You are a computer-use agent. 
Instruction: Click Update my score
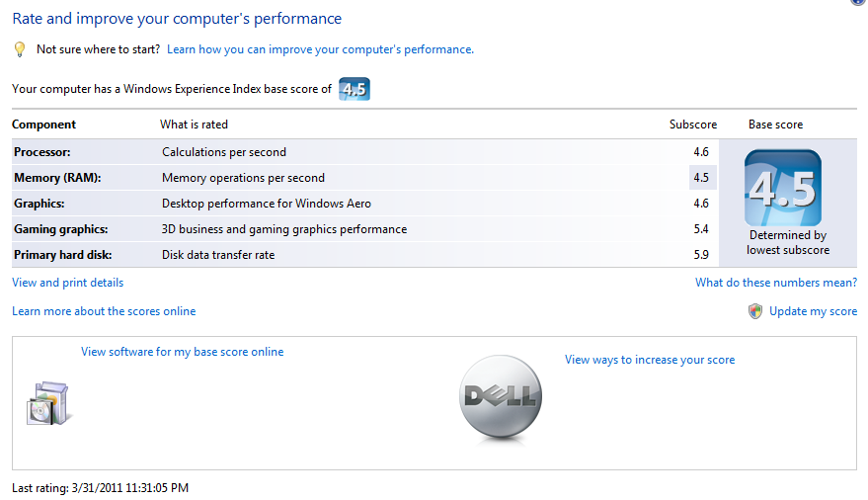(x=813, y=311)
